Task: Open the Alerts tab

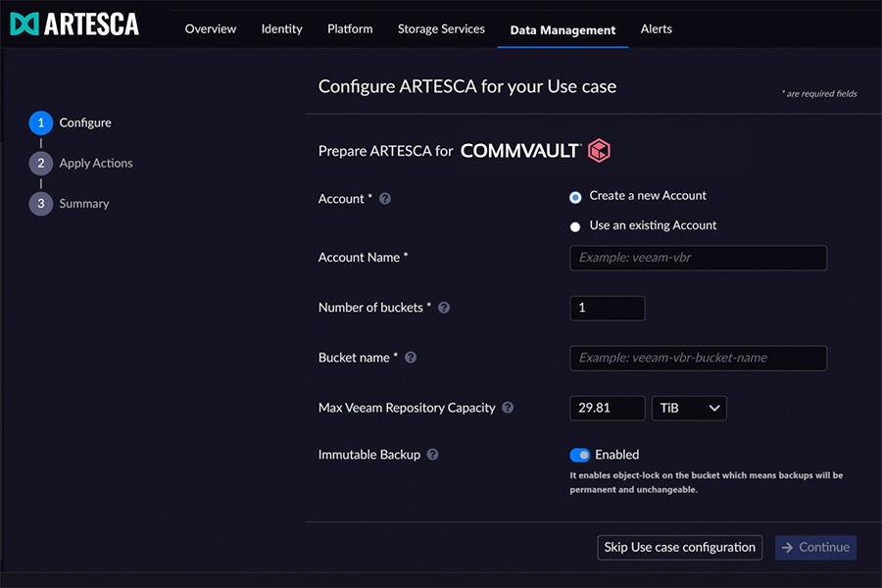Action: click(x=656, y=28)
